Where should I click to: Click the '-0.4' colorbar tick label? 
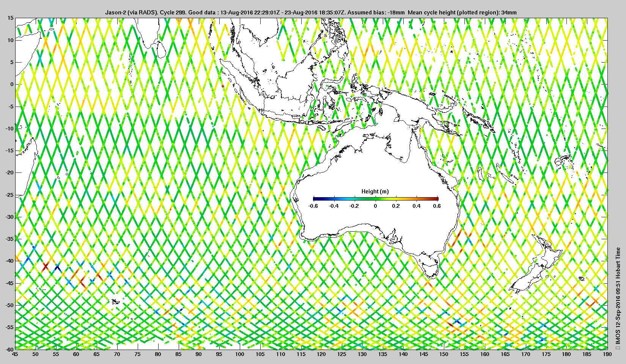tap(334, 206)
